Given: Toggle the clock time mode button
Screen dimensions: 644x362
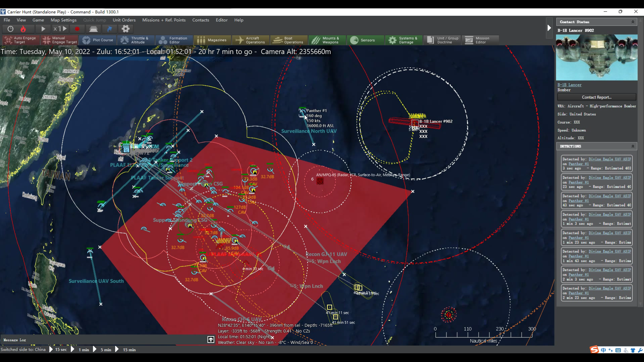Looking at the screenshot, I should (10, 29).
